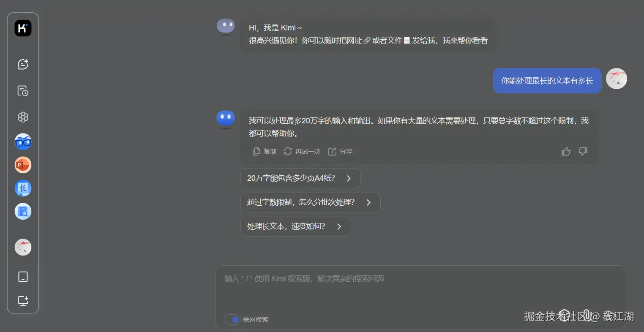
Task: Open the document search assistant in the sidebar
Action: click(x=23, y=211)
